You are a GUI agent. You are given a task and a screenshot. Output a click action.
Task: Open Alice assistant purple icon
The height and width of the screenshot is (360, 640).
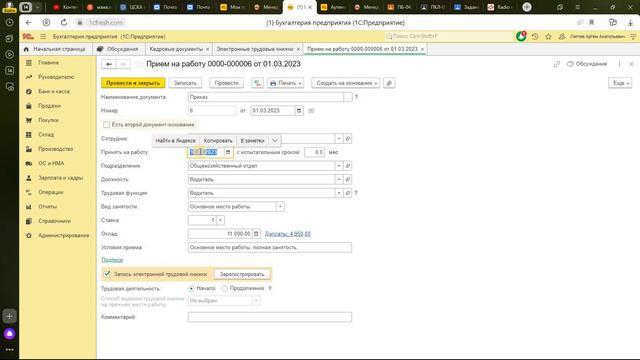pos(9,334)
